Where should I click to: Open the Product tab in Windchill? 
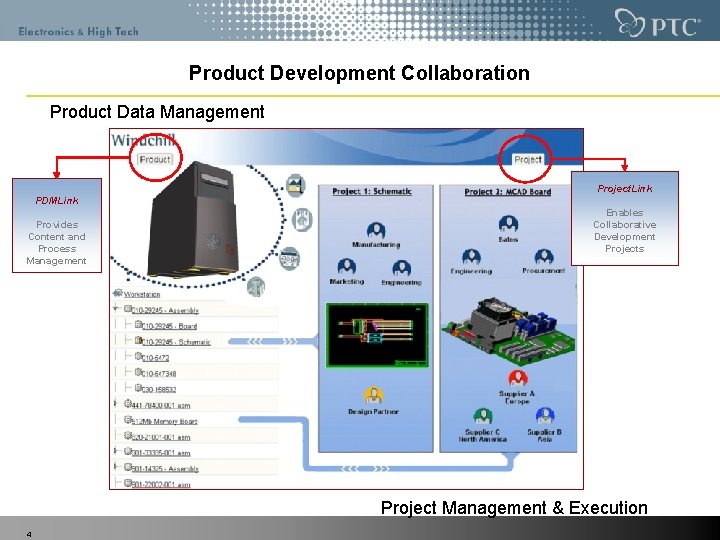(155, 159)
